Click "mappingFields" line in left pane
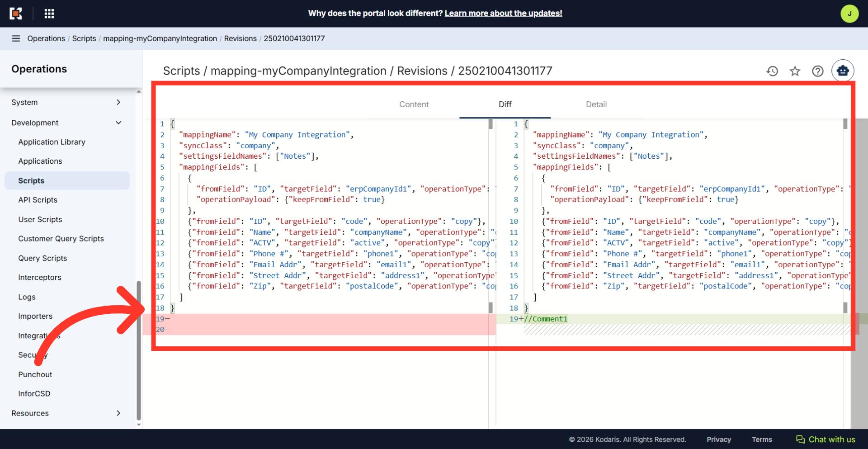This screenshot has width=868, height=449. pyautogui.click(x=218, y=167)
